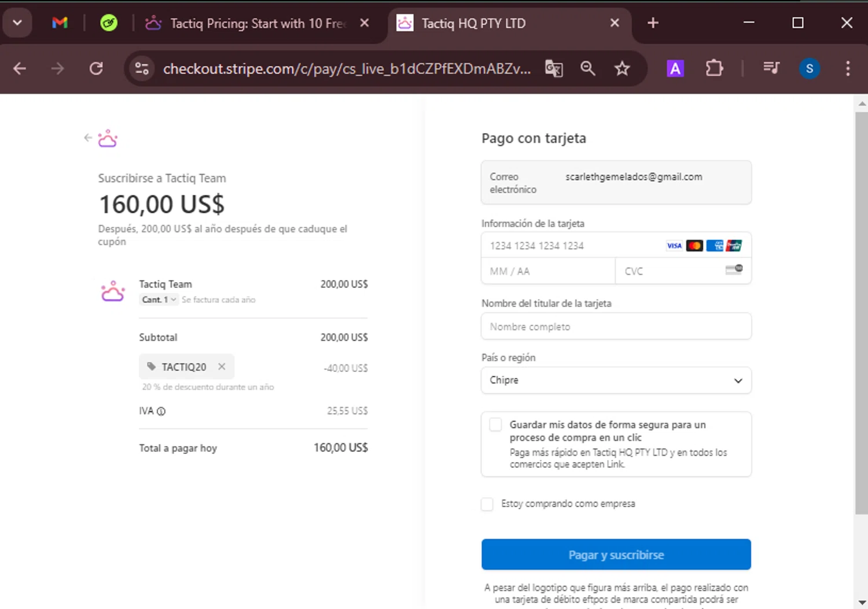This screenshot has width=868, height=609.
Task: Focus the Nombre completo field
Action: (616, 326)
